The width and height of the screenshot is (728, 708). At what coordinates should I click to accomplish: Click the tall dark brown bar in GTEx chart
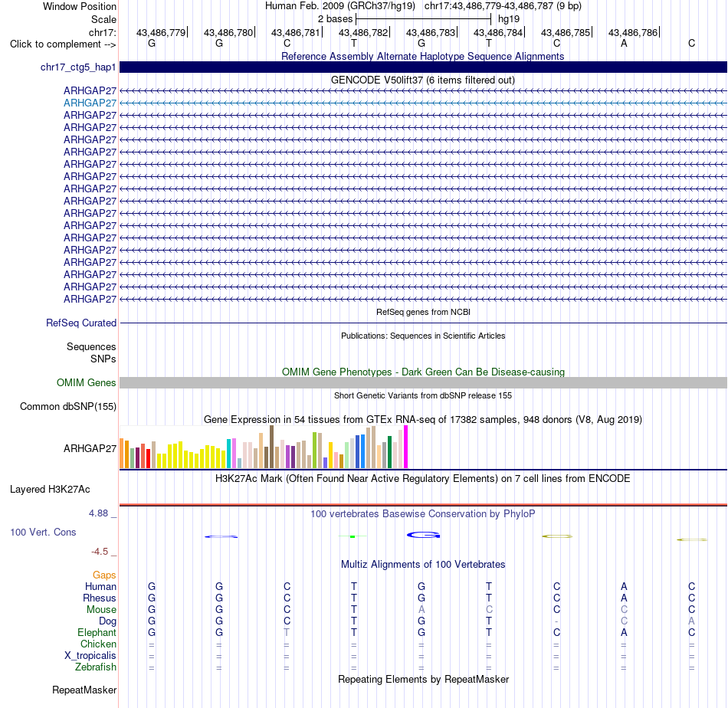pos(271,447)
